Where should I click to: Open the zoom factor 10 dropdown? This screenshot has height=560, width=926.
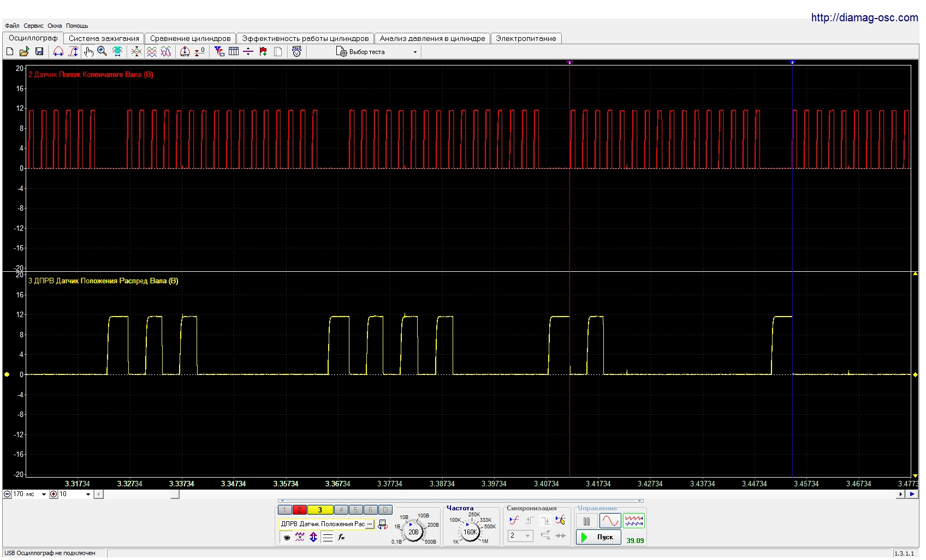(x=88, y=495)
